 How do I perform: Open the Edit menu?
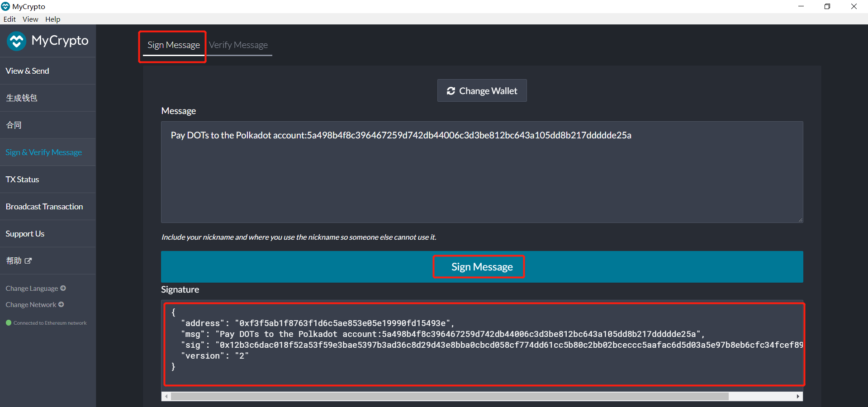(x=9, y=19)
